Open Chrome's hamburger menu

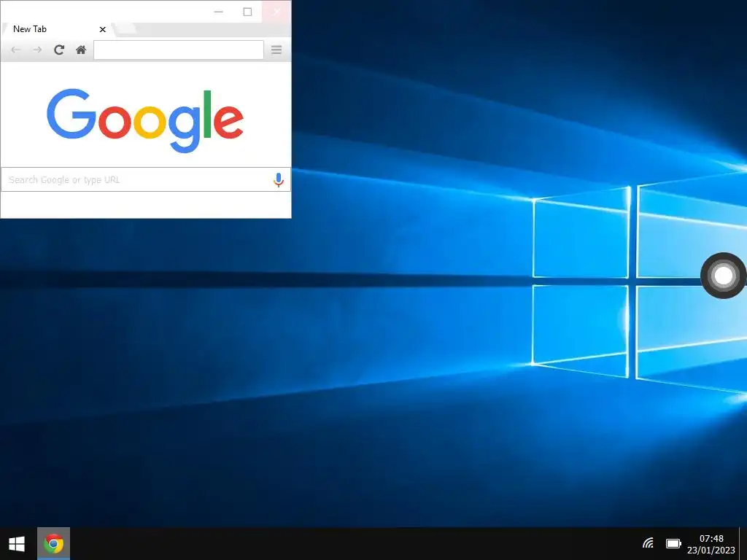coord(276,50)
